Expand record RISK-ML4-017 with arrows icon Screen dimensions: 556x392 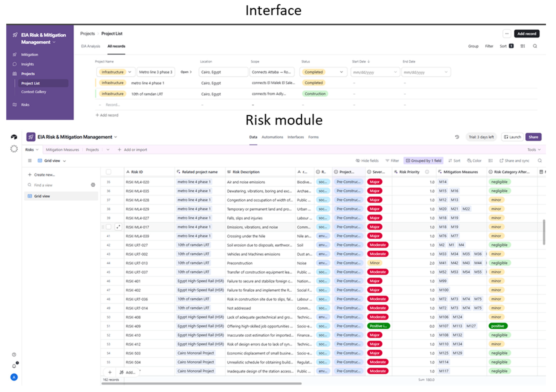[x=118, y=227]
